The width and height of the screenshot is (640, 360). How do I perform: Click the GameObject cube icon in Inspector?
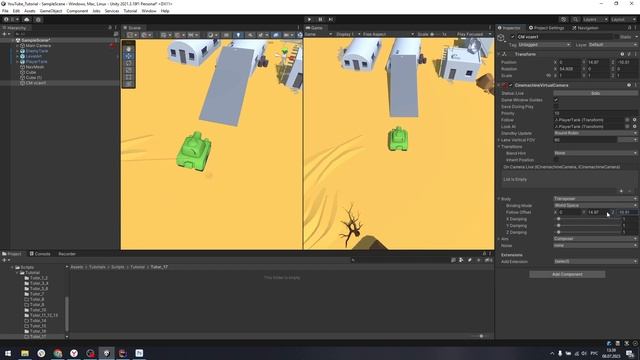(x=501, y=37)
